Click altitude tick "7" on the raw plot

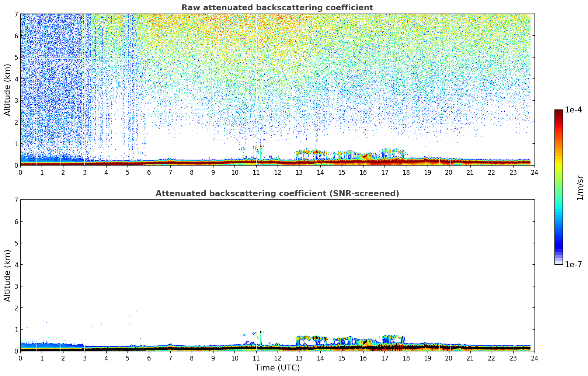tap(16, 14)
